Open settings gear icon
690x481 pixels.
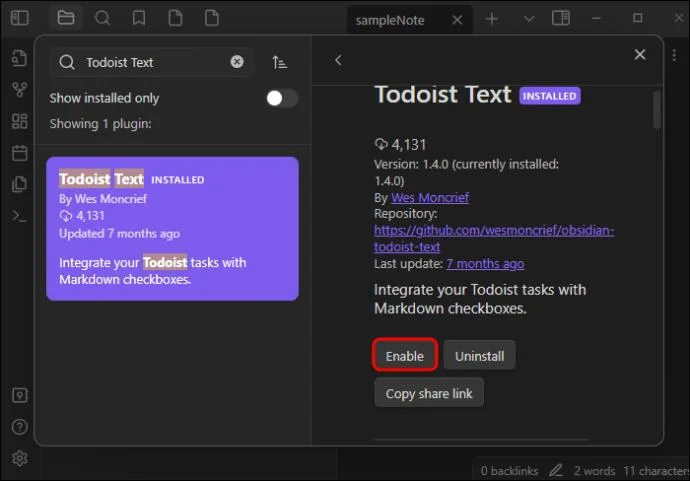coord(19,459)
